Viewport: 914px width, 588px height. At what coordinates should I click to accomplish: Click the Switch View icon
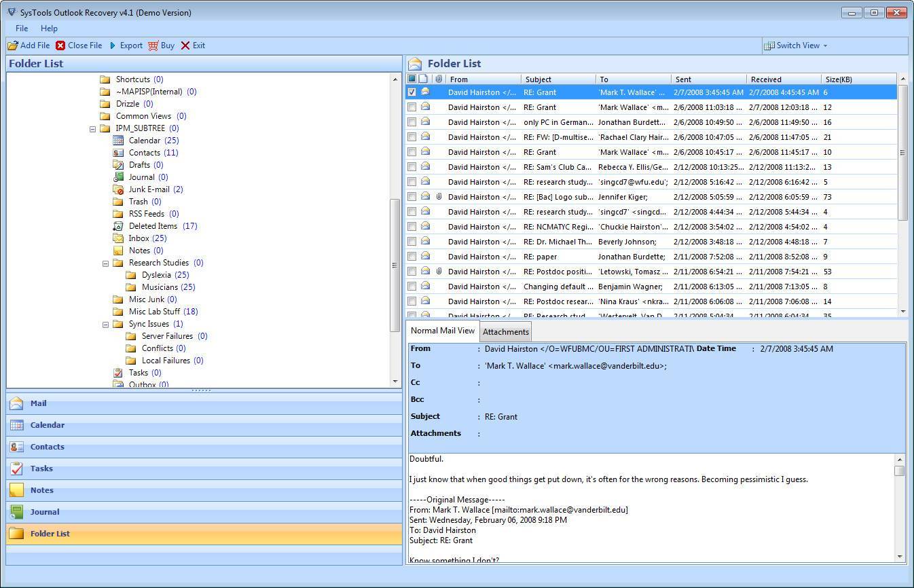pyautogui.click(x=769, y=45)
